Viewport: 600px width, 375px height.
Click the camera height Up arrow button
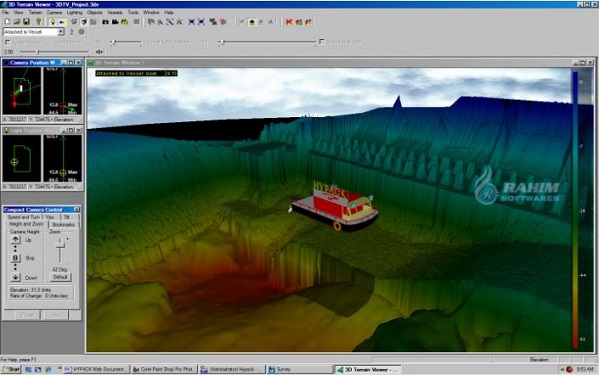(x=15, y=240)
